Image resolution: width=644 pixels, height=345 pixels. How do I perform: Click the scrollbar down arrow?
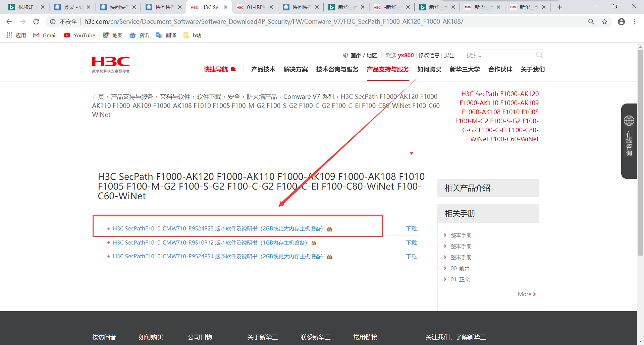pyautogui.click(x=640, y=341)
